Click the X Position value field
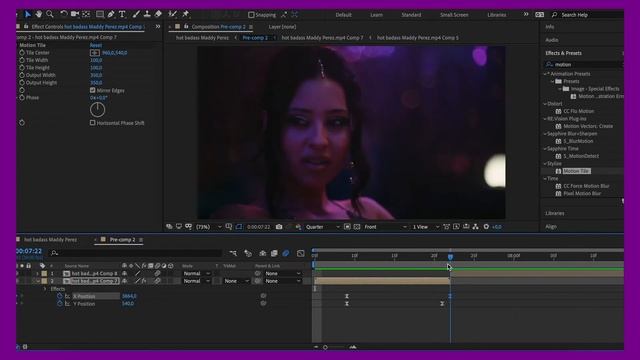The height and width of the screenshot is (360, 640). (129, 296)
